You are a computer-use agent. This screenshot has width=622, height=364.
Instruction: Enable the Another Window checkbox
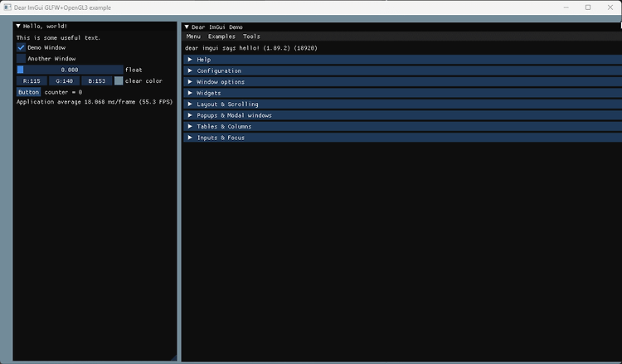(x=21, y=59)
